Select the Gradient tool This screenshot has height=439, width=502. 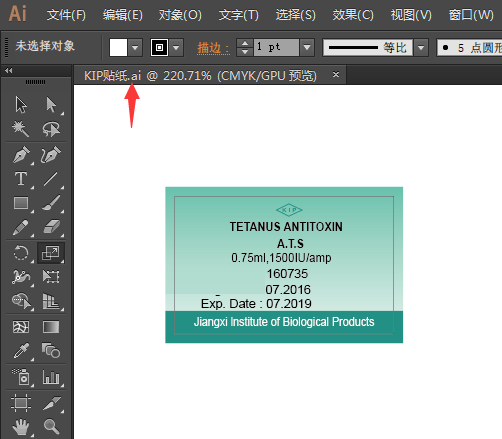pyautogui.click(x=51, y=327)
